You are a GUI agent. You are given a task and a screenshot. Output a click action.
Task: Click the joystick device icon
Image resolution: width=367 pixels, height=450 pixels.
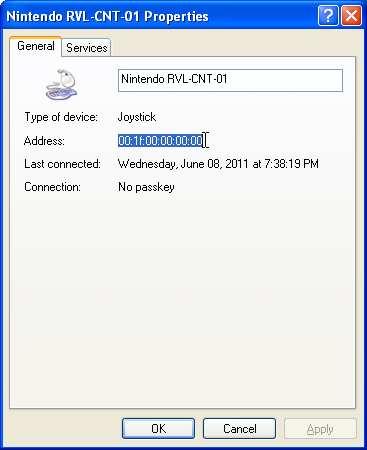point(62,84)
